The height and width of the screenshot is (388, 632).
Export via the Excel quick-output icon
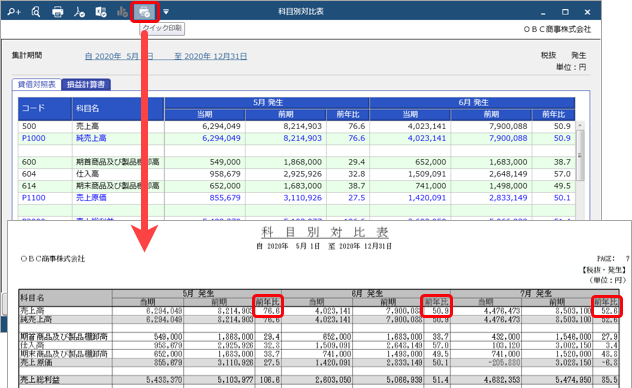(100, 12)
